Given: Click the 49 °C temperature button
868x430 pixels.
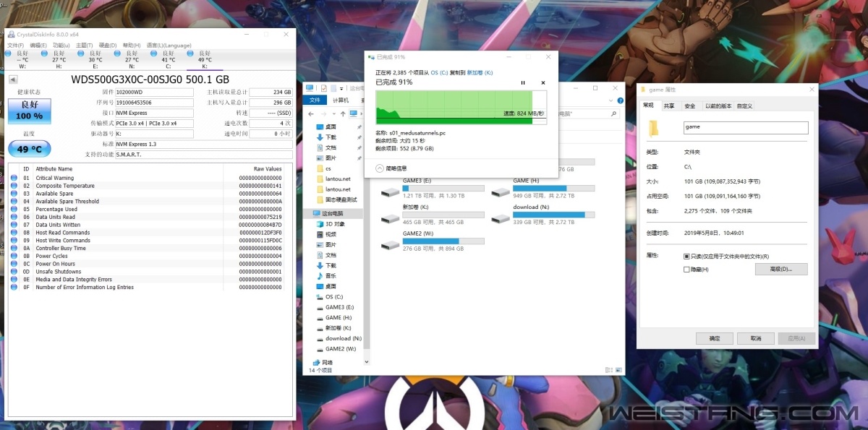Looking at the screenshot, I should (x=29, y=148).
